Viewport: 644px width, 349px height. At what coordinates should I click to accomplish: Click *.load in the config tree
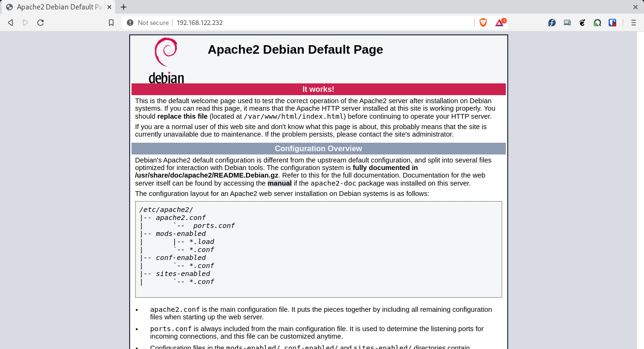tap(202, 242)
